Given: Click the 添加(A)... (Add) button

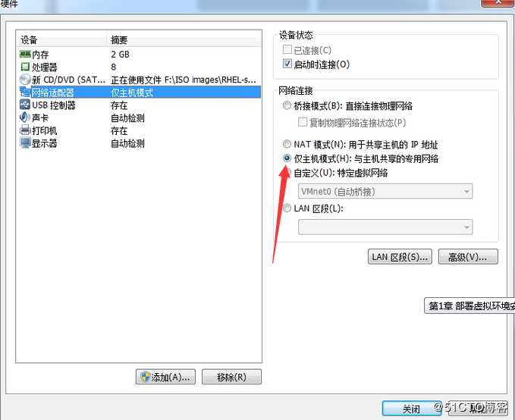Looking at the screenshot, I should tap(165, 377).
